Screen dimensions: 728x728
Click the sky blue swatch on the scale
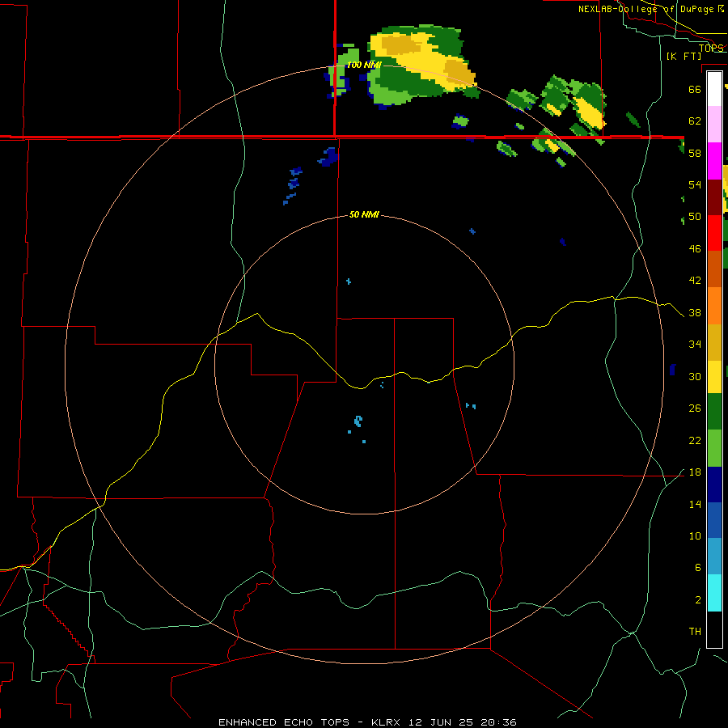[x=714, y=557]
